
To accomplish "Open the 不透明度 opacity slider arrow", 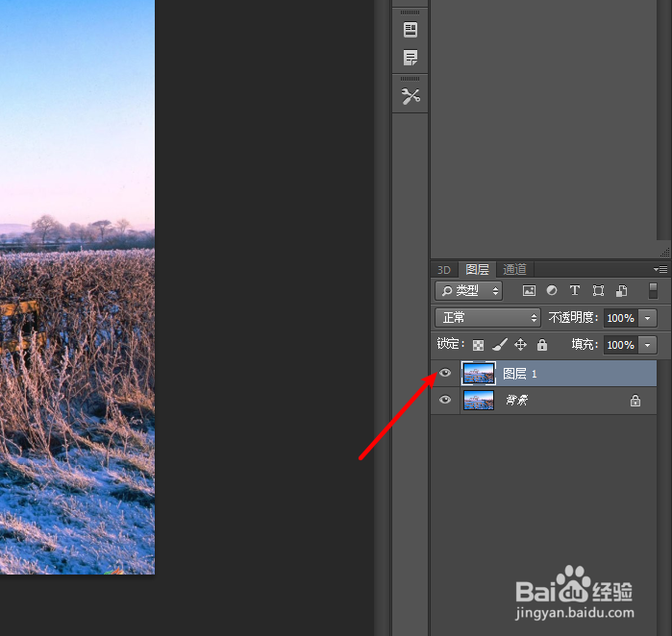I will [648, 318].
